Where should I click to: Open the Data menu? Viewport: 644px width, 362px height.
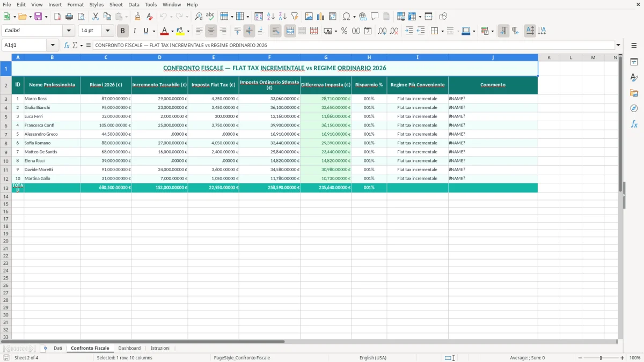tap(134, 4)
